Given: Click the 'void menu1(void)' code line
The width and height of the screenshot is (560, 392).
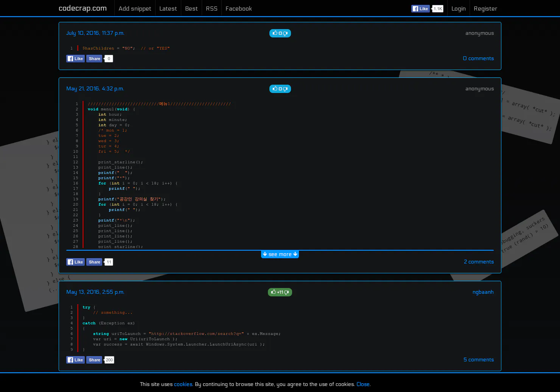Looking at the screenshot, I should [112, 109].
